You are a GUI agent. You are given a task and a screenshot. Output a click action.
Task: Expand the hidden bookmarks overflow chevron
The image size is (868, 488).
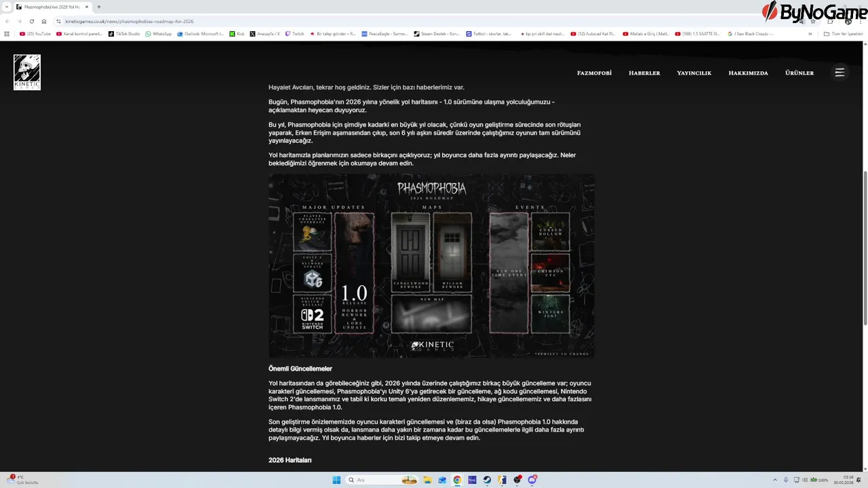[810, 33]
